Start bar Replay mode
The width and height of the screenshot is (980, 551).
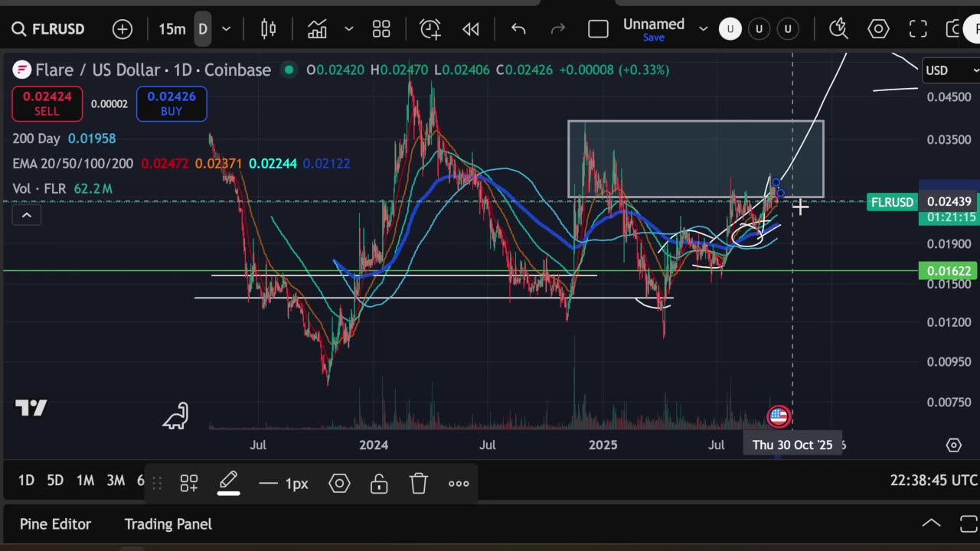pos(471,29)
